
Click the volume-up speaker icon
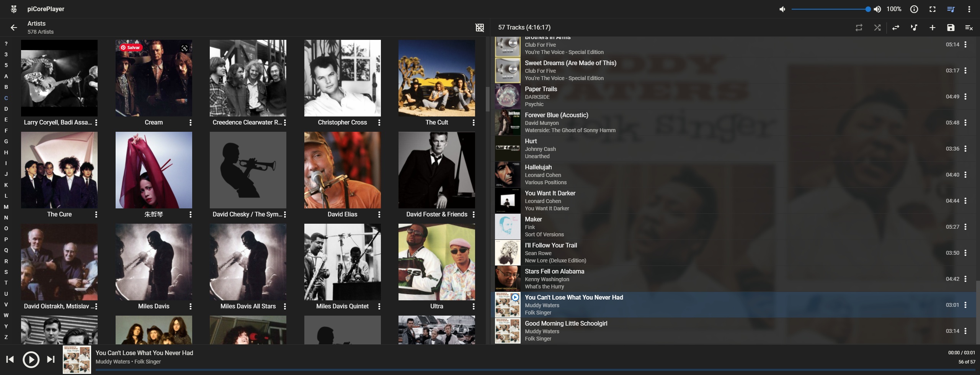tap(877, 9)
